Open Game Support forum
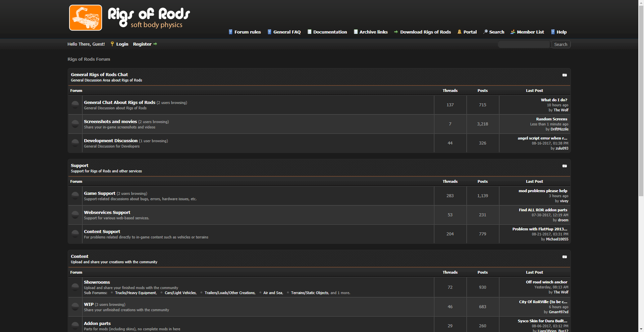The height and width of the screenshot is (332, 644). click(x=100, y=193)
